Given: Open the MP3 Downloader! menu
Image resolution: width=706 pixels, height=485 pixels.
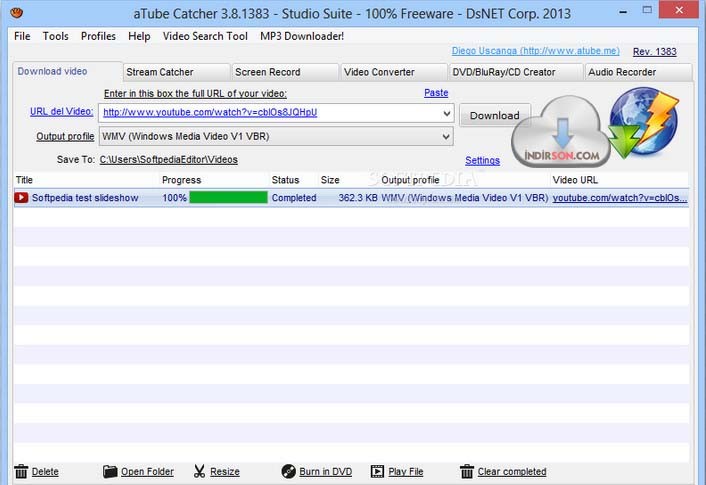Looking at the screenshot, I should [x=302, y=36].
